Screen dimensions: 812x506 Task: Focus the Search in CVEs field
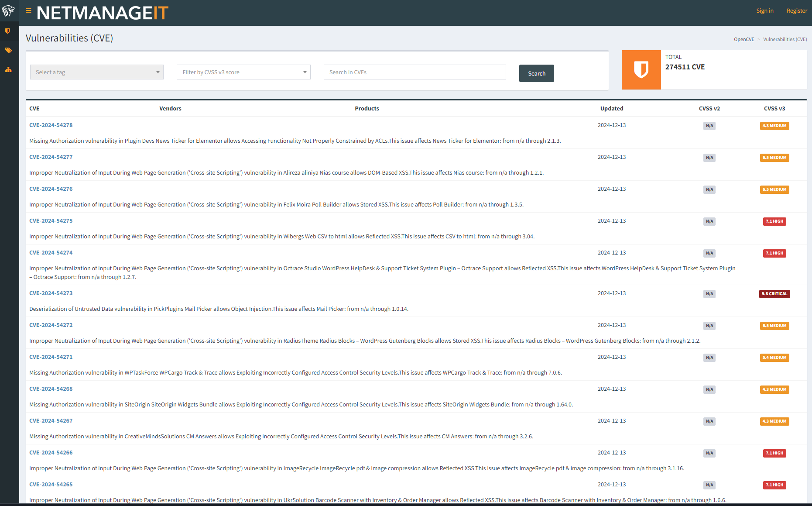[x=415, y=72]
